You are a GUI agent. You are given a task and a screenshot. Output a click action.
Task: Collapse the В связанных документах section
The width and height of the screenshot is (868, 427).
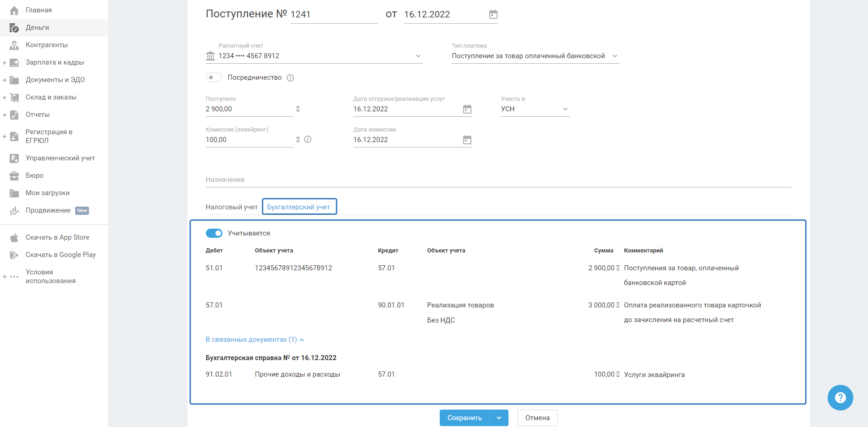point(254,339)
